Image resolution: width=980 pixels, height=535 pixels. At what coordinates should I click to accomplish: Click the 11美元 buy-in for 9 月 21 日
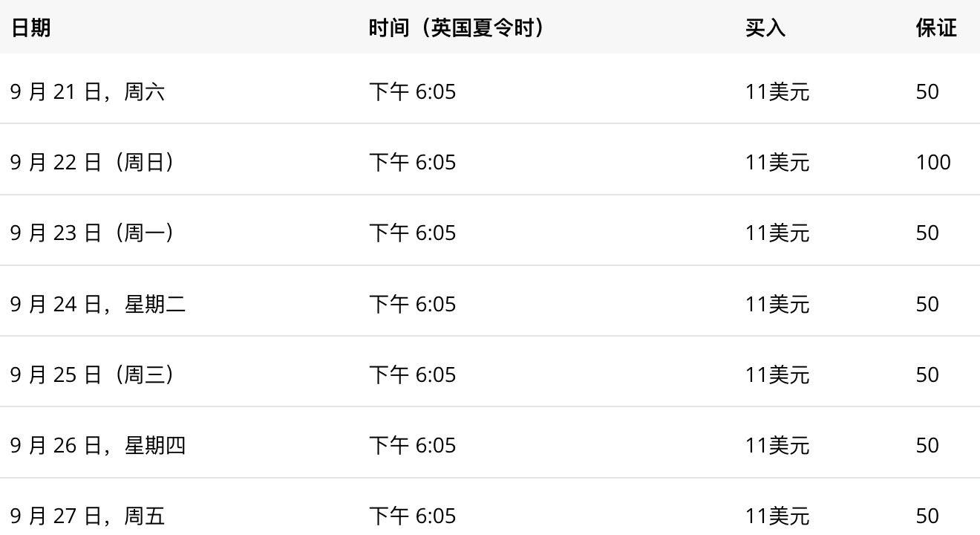[777, 91]
